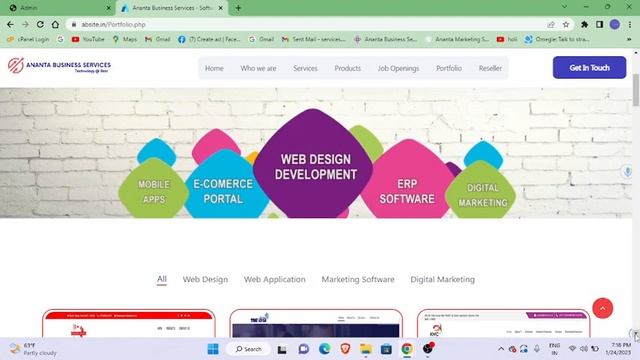640x360 pixels.
Task: Open the Who we are nav item
Action: coord(258,68)
